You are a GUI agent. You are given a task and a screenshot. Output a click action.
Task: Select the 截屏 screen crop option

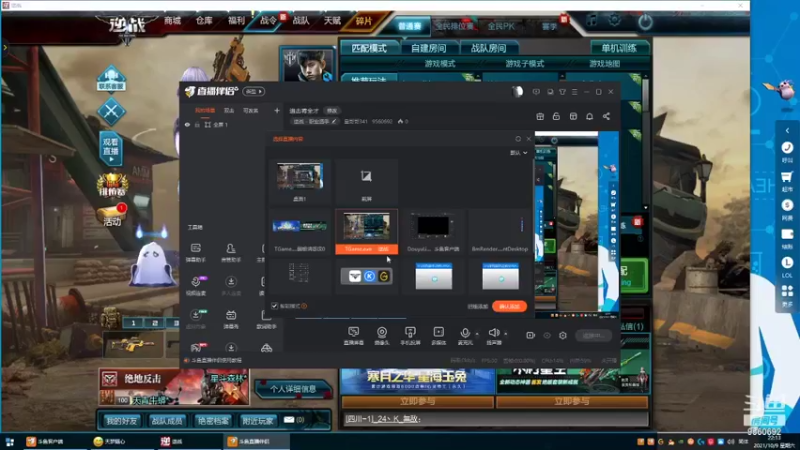(x=366, y=181)
